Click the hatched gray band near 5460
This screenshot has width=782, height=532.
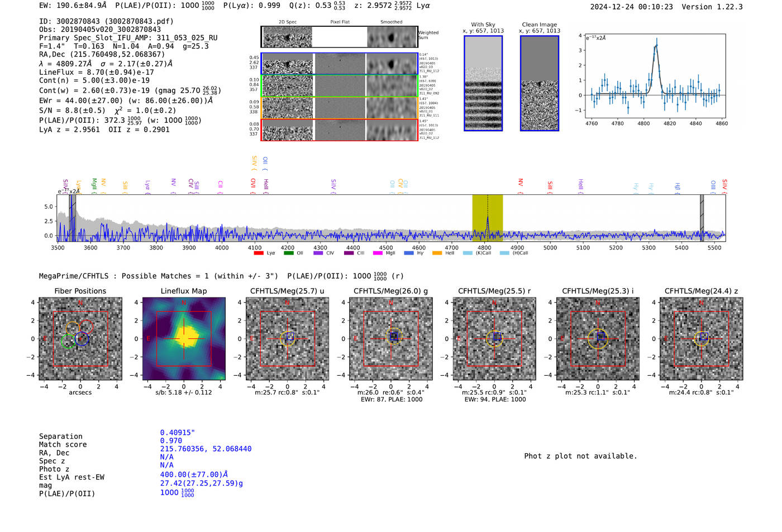702,218
